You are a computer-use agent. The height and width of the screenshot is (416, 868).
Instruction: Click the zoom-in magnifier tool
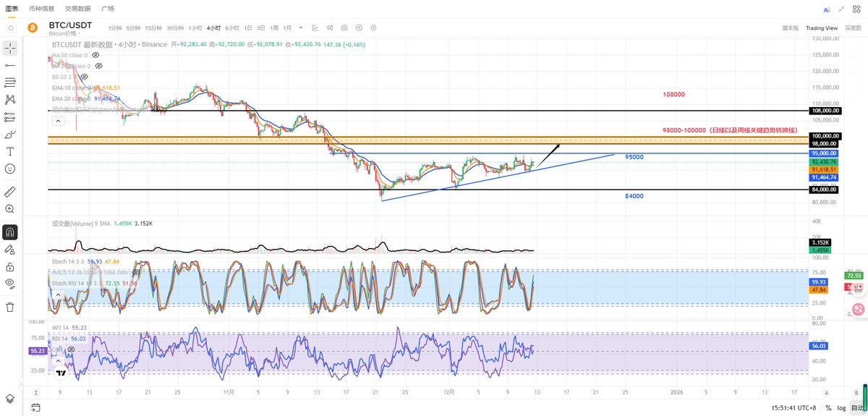click(x=10, y=209)
